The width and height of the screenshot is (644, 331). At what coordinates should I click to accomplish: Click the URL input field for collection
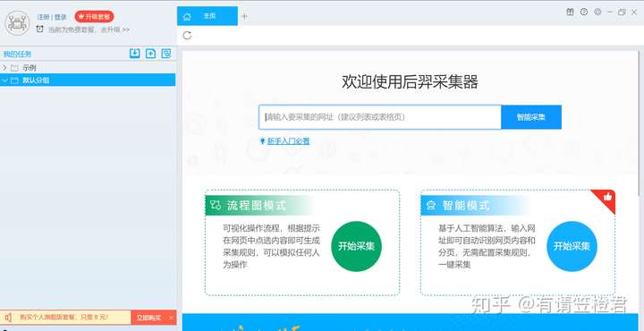click(x=380, y=117)
